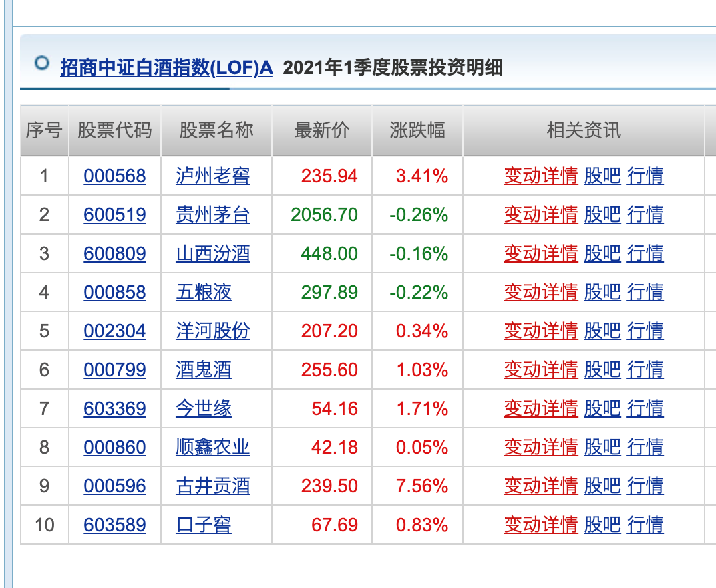
Task: Open the 酒鬼酒 stock name link
Action: click(x=204, y=370)
